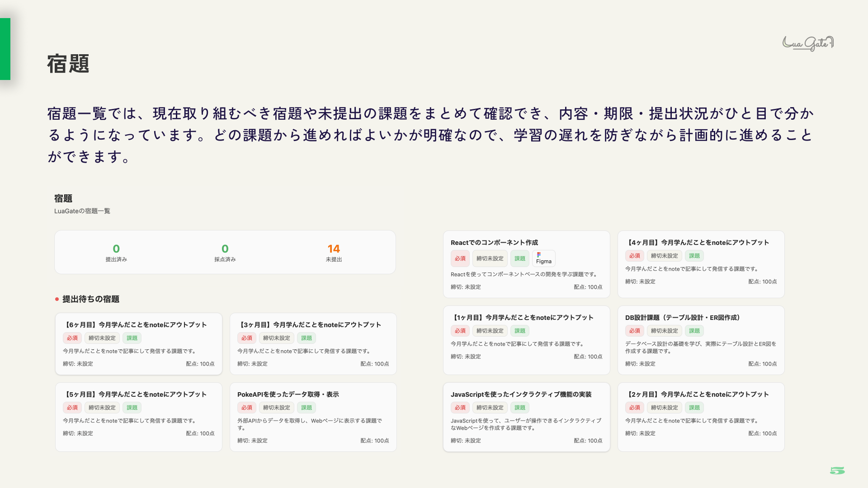This screenshot has height=488, width=868.
Task: Open the 【3ヶ月目】 note output homework card
Action: [313, 344]
